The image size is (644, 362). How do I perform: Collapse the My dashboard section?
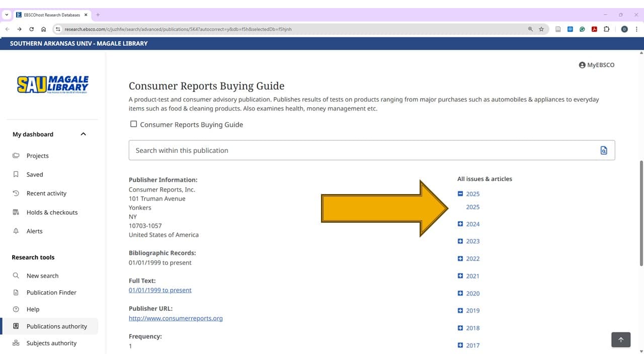[x=84, y=134]
